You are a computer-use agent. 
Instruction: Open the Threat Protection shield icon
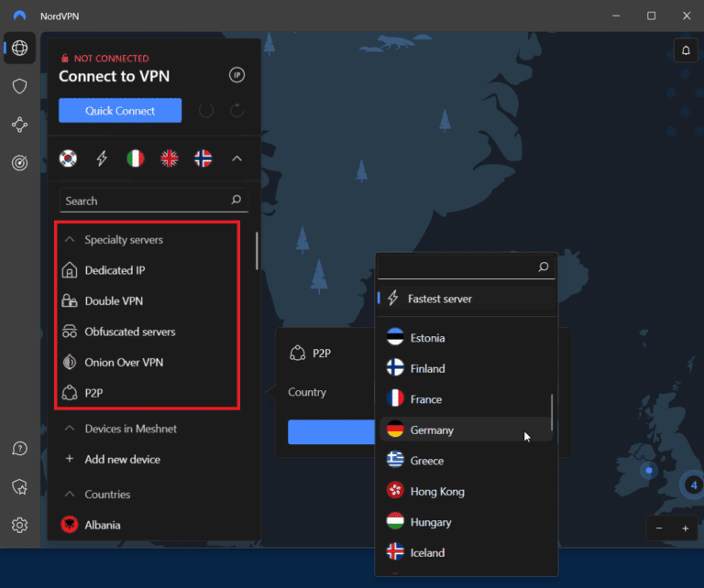click(19, 86)
